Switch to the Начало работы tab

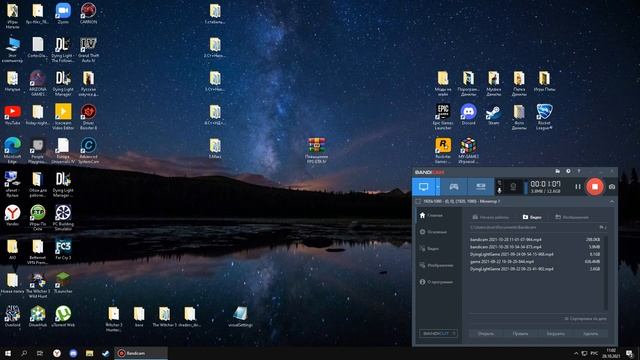(x=491, y=217)
